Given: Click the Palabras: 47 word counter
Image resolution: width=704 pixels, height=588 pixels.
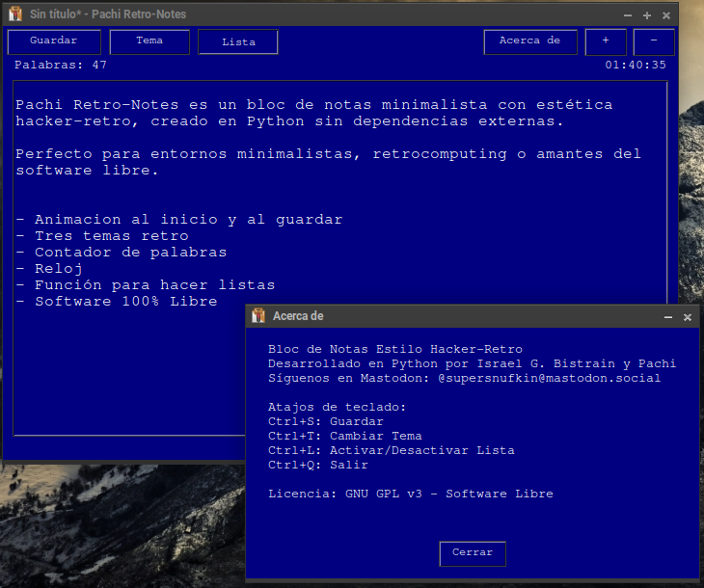Looking at the screenshot, I should point(61,66).
